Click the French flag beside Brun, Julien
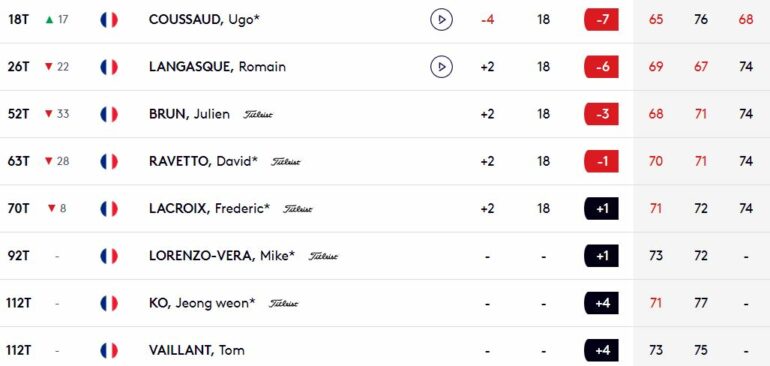Image resolution: width=770 pixels, height=366 pixels. [109, 114]
